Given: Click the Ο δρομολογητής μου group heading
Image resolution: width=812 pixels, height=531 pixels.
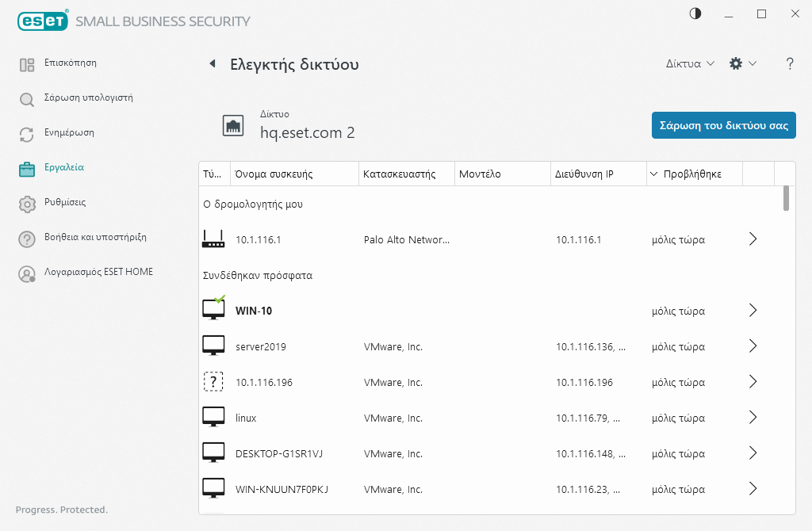Looking at the screenshot, I should tap(253, 204).
